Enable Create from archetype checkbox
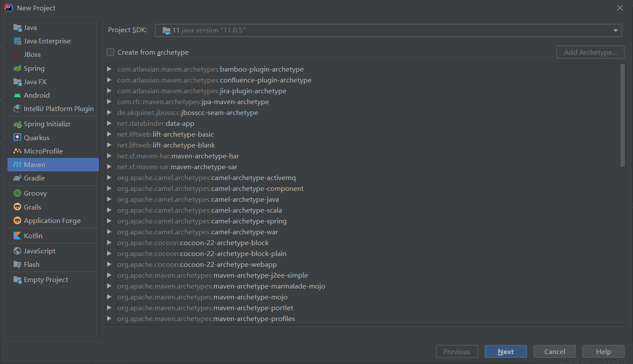 (111, 52)
